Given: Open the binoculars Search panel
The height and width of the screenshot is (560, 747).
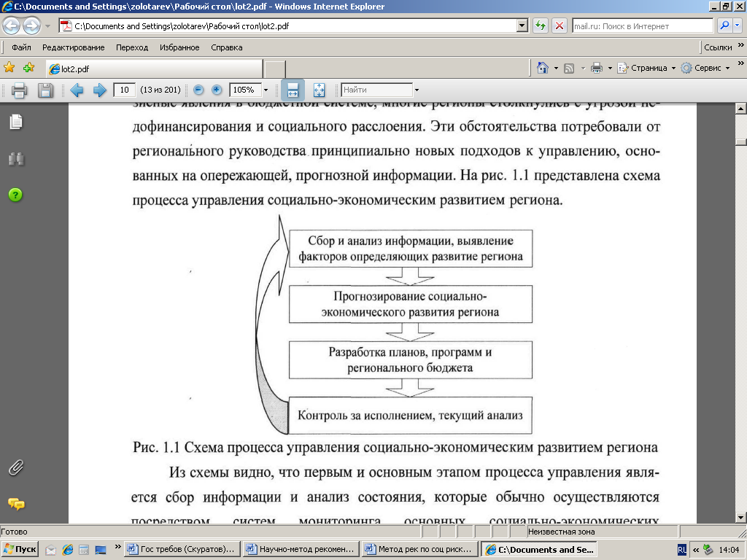Looking at the screenshot, I should tap(16, 158).
